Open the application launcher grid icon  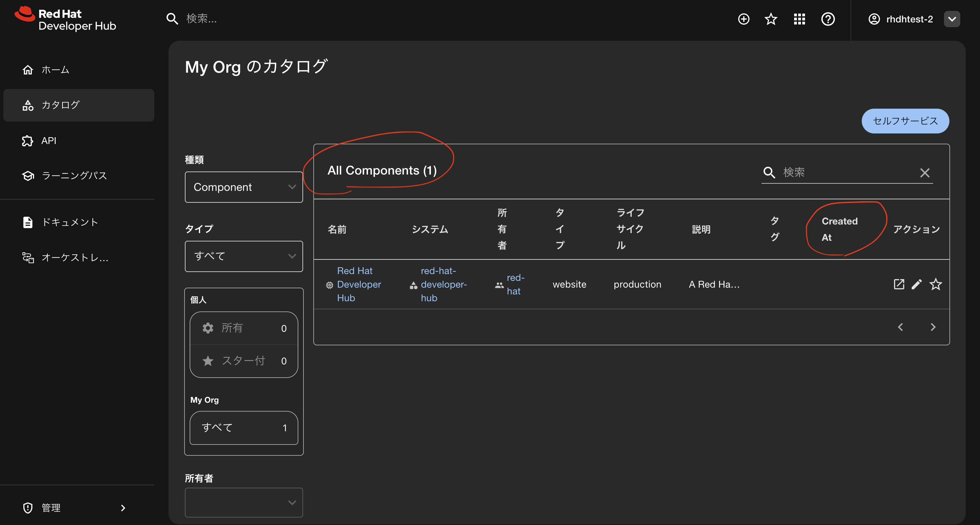click(x=799, y=19)
